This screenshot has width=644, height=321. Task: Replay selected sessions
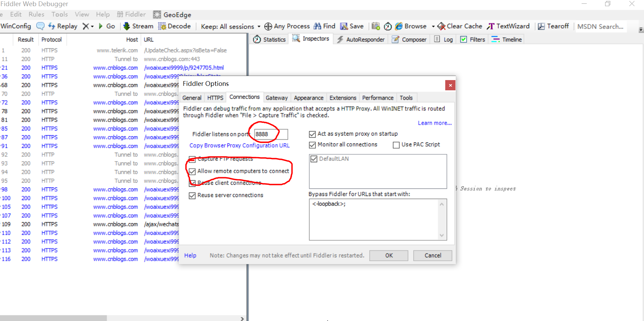pos(63,26)
